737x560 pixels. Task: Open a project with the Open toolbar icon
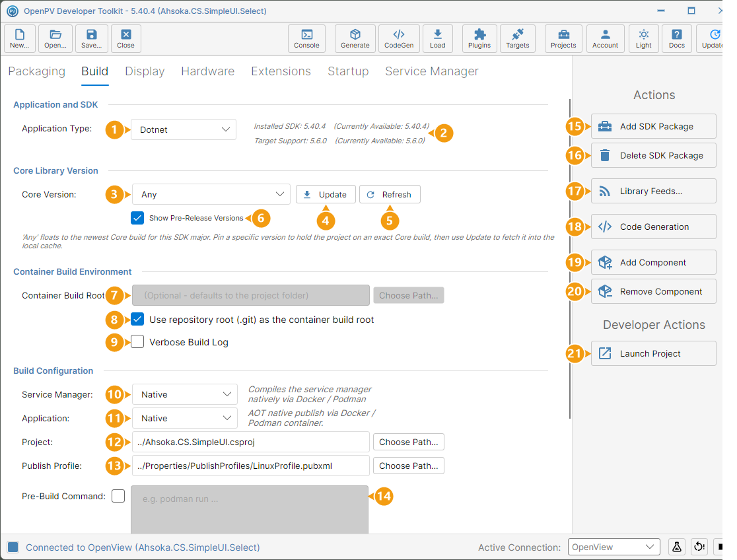tap(55, 38)
